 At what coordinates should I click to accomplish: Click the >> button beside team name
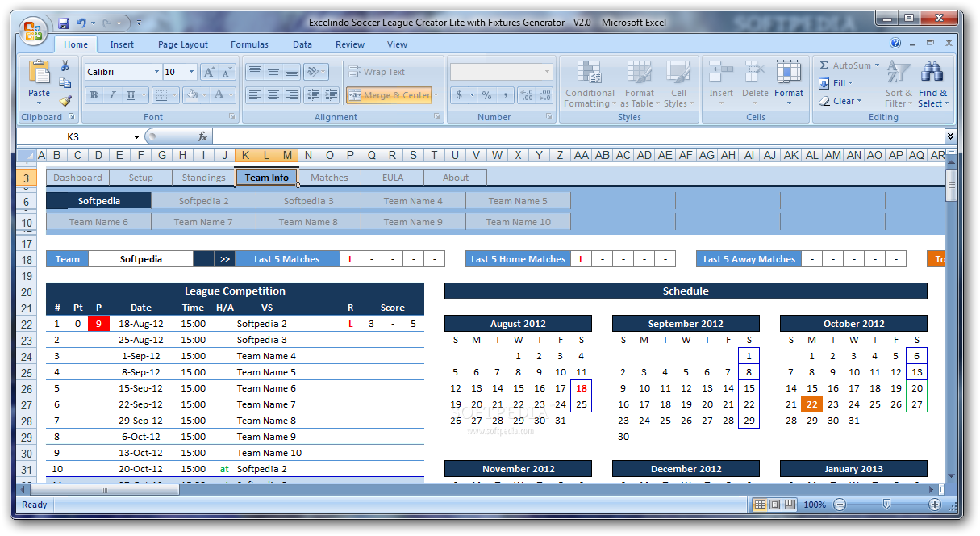[x=225, y=259]
